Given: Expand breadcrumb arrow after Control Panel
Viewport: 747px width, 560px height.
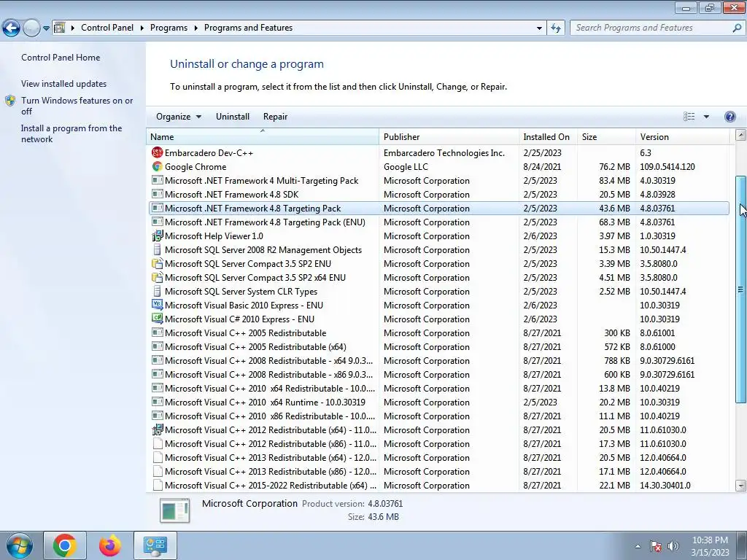Looking at the screenshot, I should coord(142,28).
